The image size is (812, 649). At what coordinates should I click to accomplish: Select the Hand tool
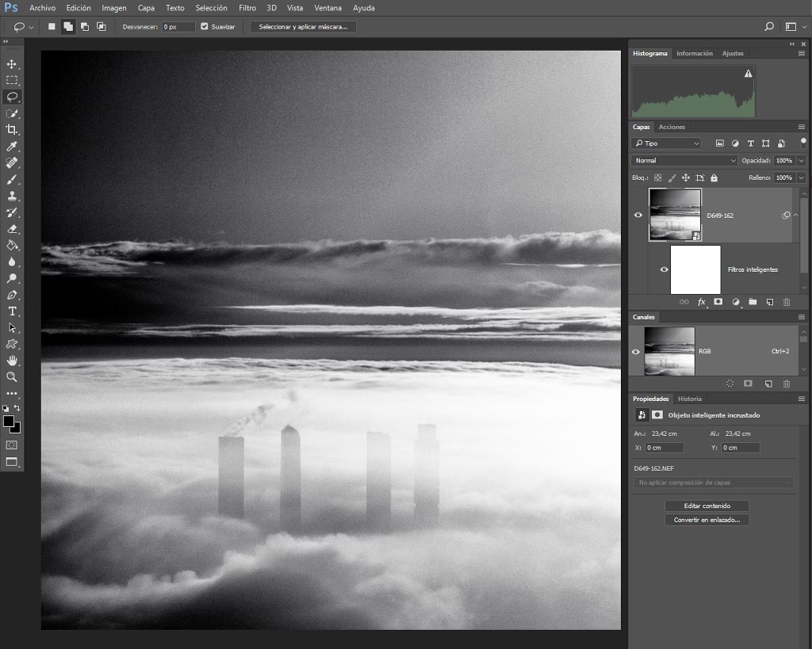11,361
